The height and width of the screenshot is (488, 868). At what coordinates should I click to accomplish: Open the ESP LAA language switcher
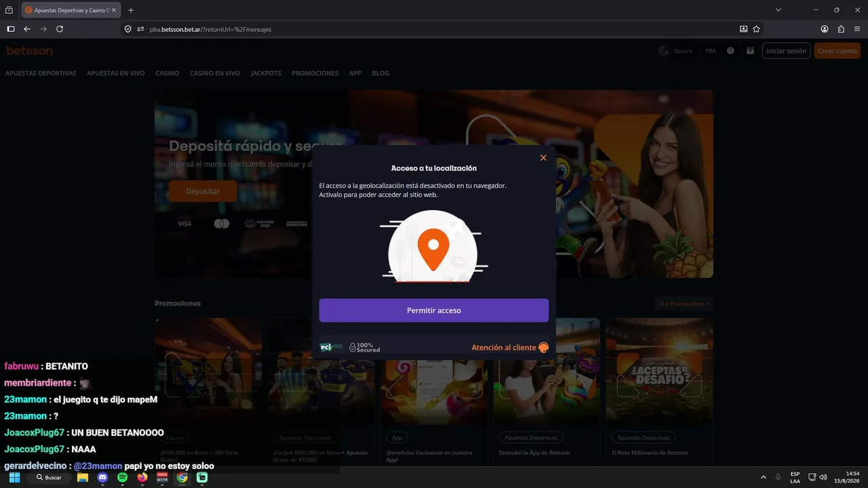(795, 478)
